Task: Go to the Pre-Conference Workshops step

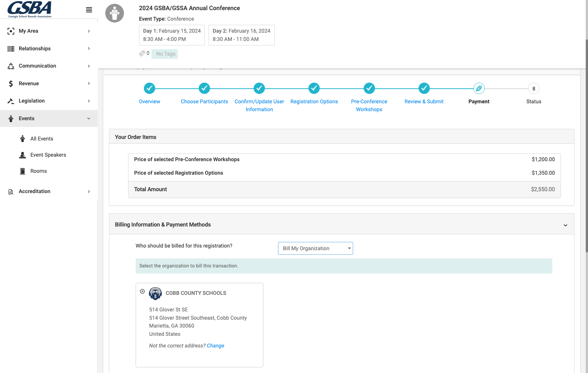Action: click(x=369, y=106)
